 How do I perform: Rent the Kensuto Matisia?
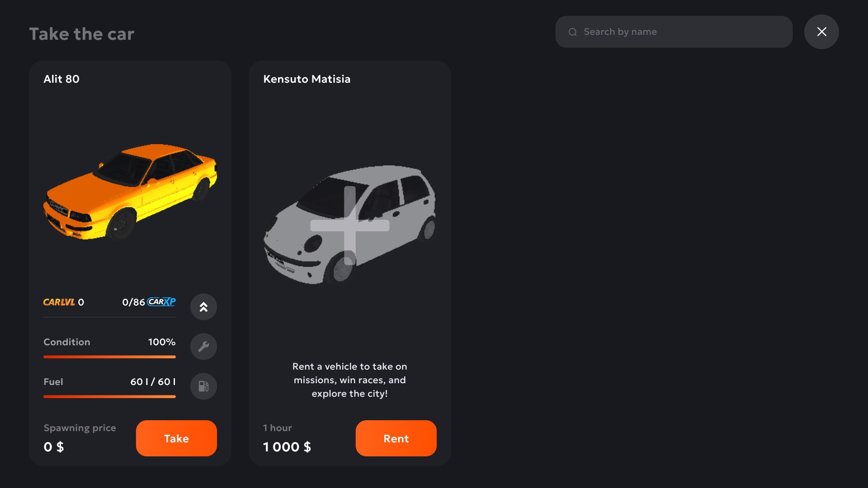pyautogui.click(x=396, y=438)
